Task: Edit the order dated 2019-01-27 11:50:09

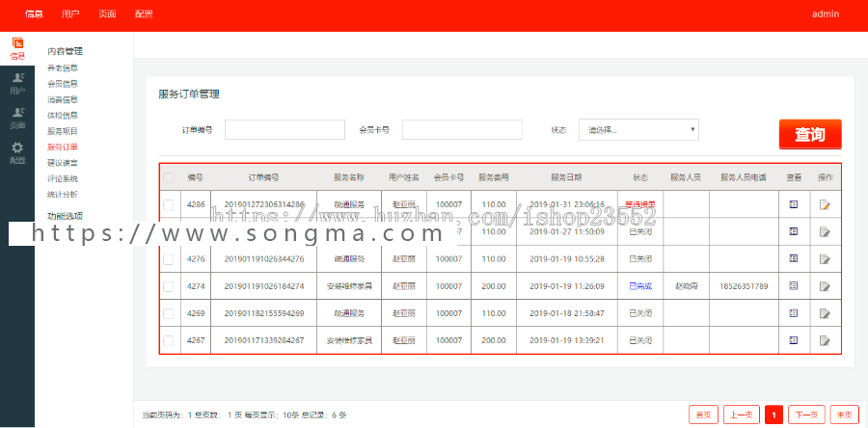Action: click(x=825, y=231)
